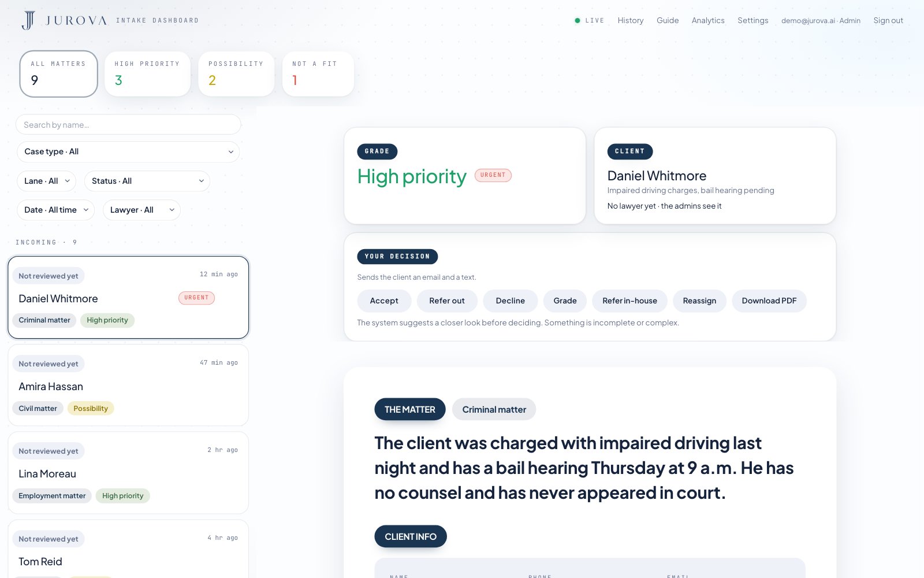Open the Date filter dropdown
This screenshot has height=578, width=924.
click(55, 210)
